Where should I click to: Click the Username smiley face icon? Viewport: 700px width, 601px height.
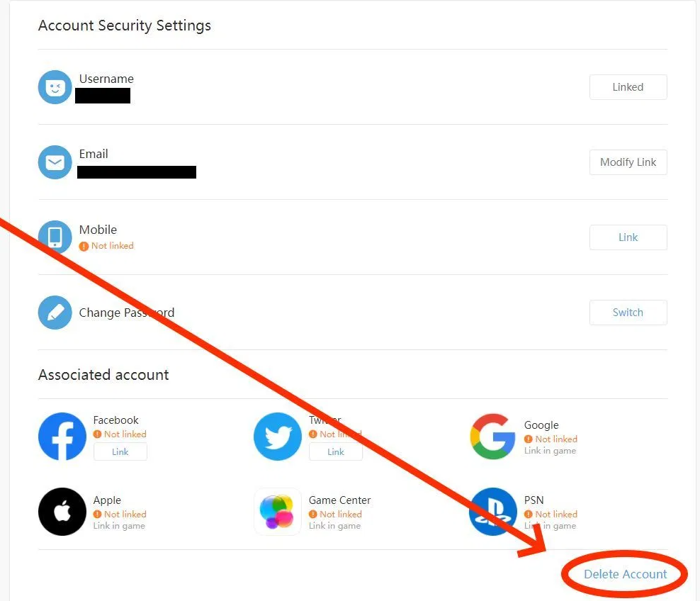point(55,87)
